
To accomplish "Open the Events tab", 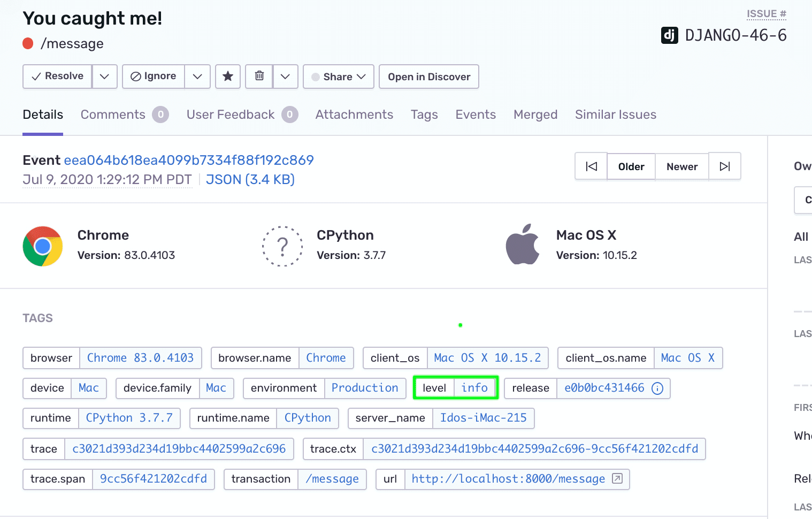I will click(475, 114).
